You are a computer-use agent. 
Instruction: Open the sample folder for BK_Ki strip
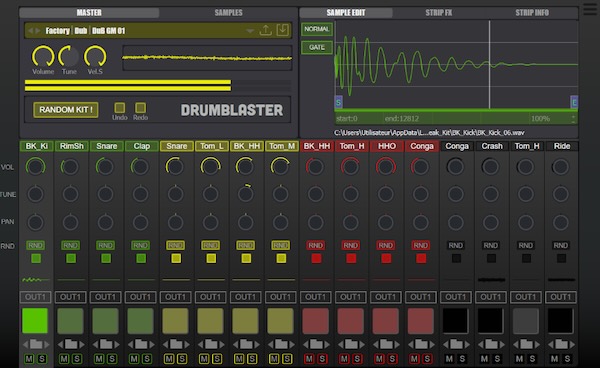(36, 344)
